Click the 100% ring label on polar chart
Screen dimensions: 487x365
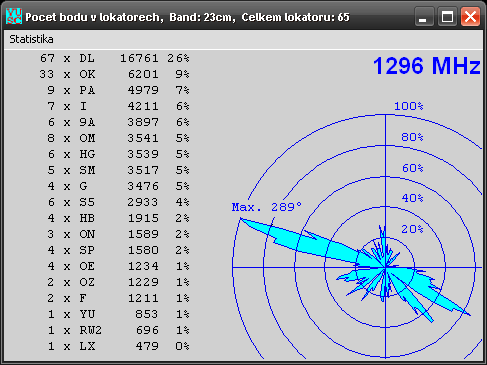(409, 106)
